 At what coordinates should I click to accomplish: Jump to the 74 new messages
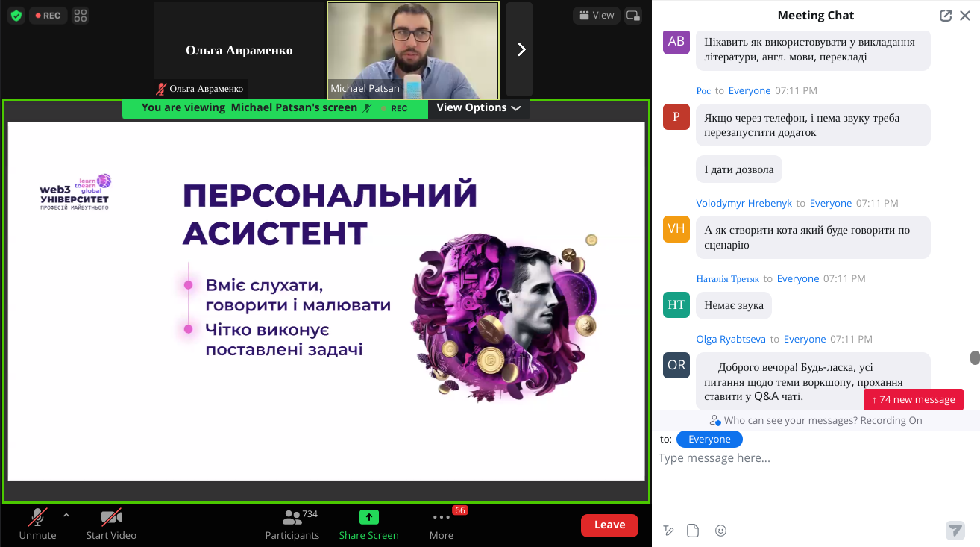(913, 400)
